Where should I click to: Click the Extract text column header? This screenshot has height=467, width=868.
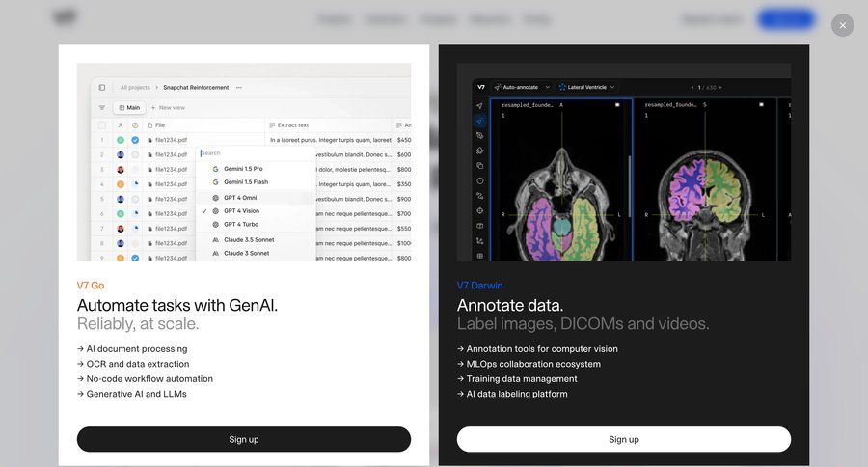tap(289, 125)
